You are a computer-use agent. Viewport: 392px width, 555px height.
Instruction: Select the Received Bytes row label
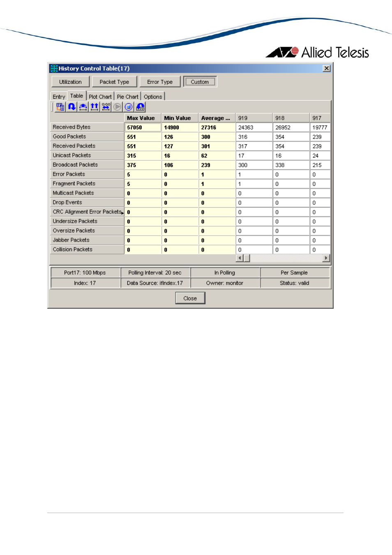click(87, 127)
